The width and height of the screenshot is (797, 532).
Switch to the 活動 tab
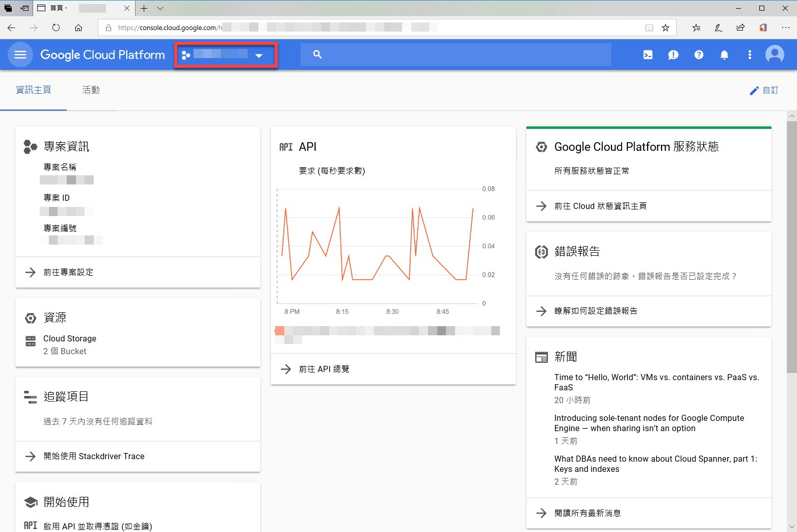(x=91, y=90)
